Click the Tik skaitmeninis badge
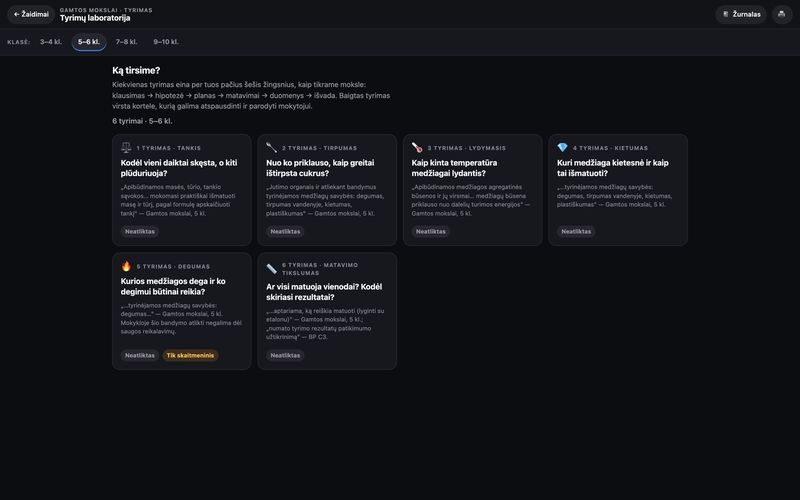The height and width of the screenshot is (500, 800). (190, 355)
